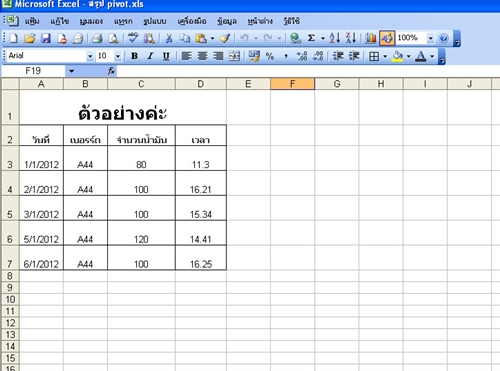The height and width of the screenshot is (371, 500).
Task: Expand the Fill Color palette arrow
Action: coord(408,56)
